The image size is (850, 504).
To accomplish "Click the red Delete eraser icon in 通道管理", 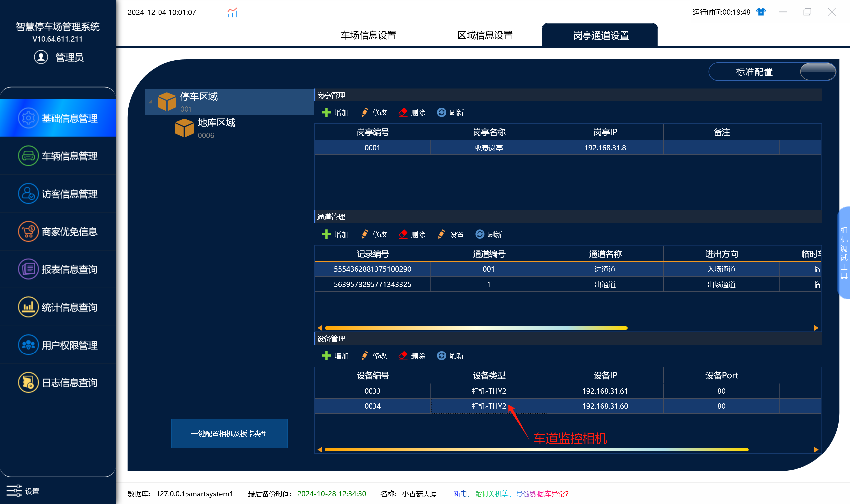I will [403, 234].
